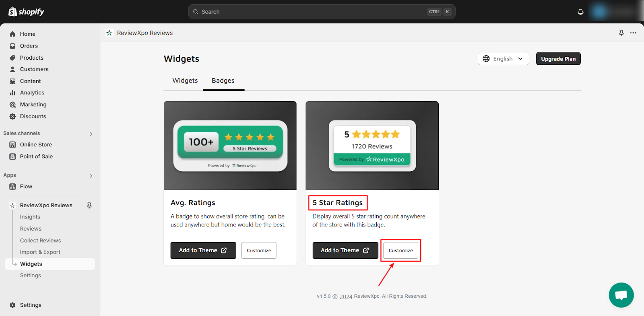Add Avg. Ratings badge to theme
644x316 pixels.
pos(203,250)
